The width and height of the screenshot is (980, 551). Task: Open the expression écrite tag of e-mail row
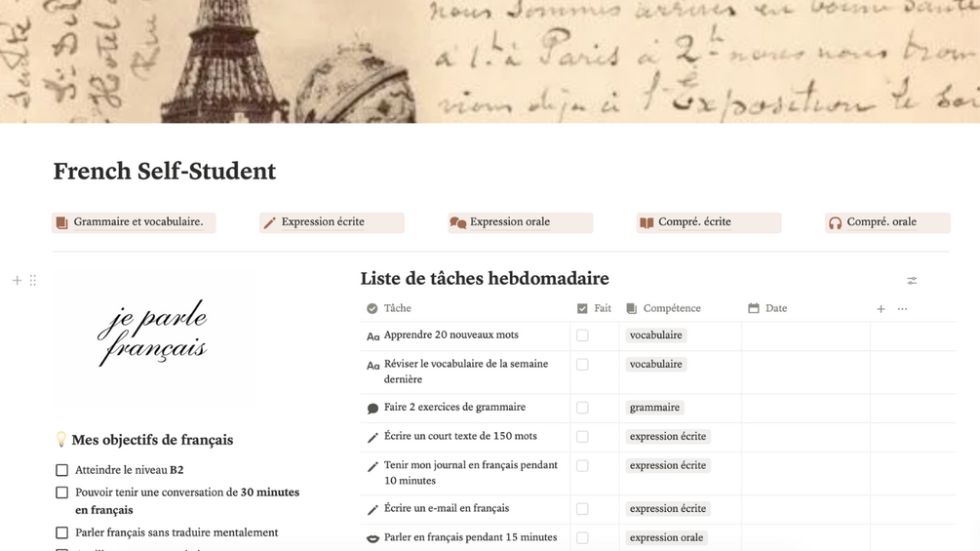[x=668, y=508]
